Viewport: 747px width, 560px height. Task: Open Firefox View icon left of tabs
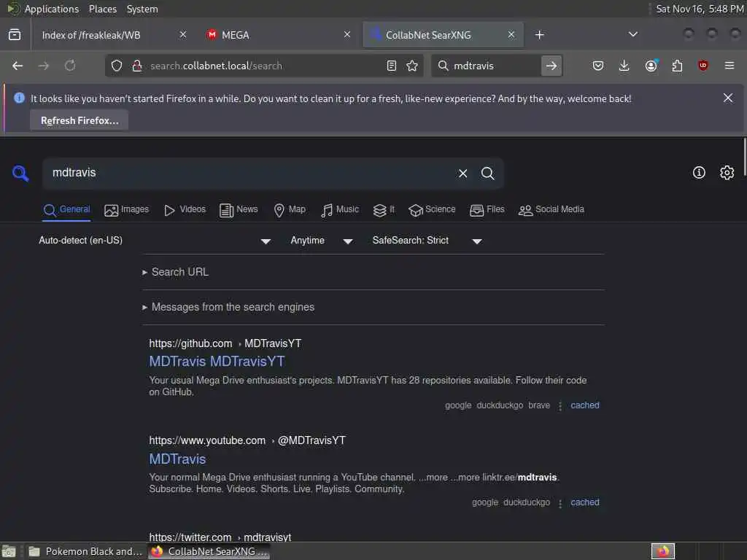15,35
